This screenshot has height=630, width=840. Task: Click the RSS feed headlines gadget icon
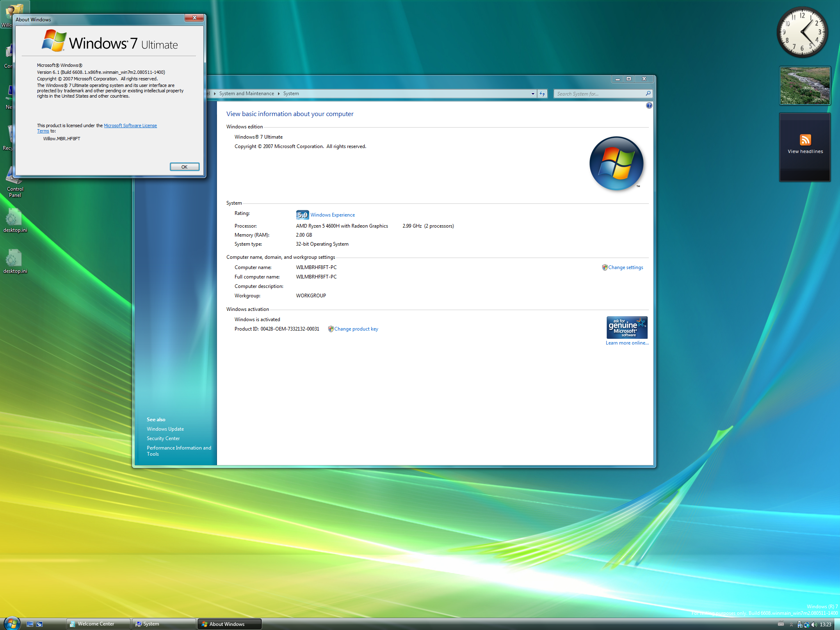[805, 140]
